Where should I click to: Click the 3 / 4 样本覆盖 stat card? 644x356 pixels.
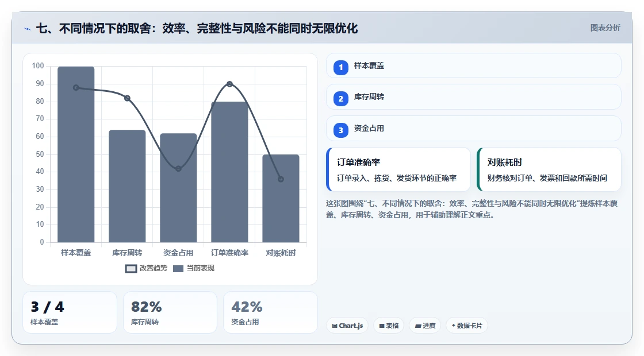[70, 312]
